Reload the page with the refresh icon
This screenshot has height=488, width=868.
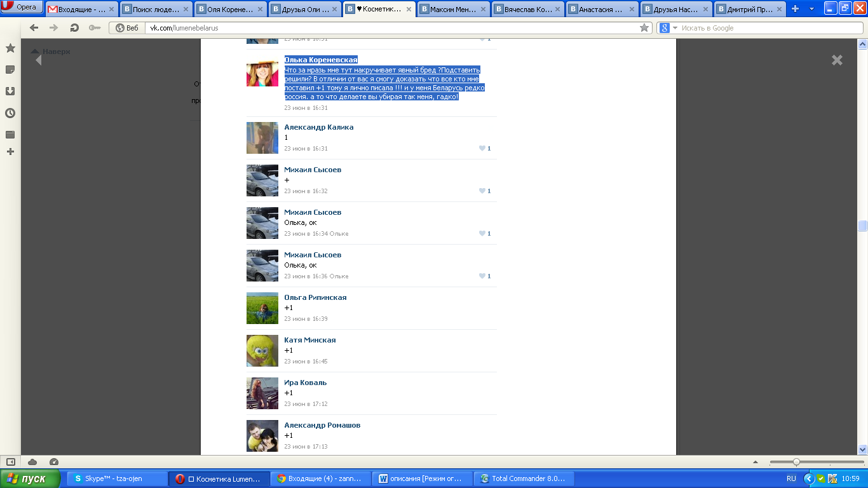coord(74,28)
